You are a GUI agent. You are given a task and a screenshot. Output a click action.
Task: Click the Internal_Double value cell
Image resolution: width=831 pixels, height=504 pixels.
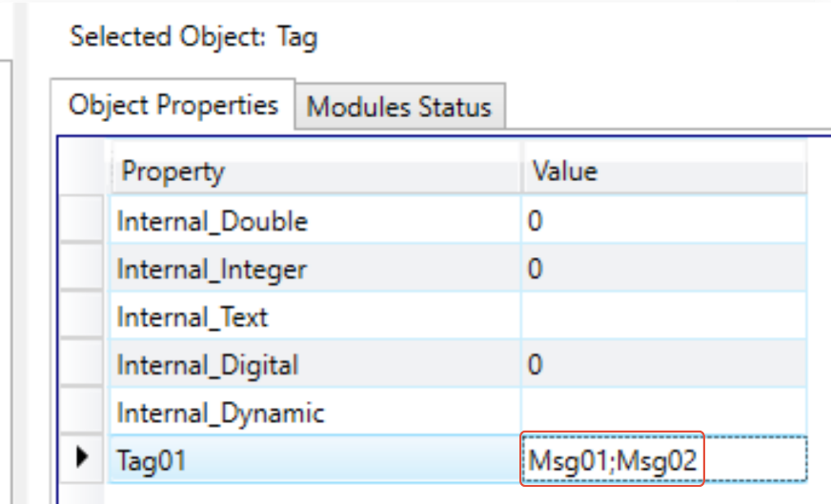(x=663, y=221)
